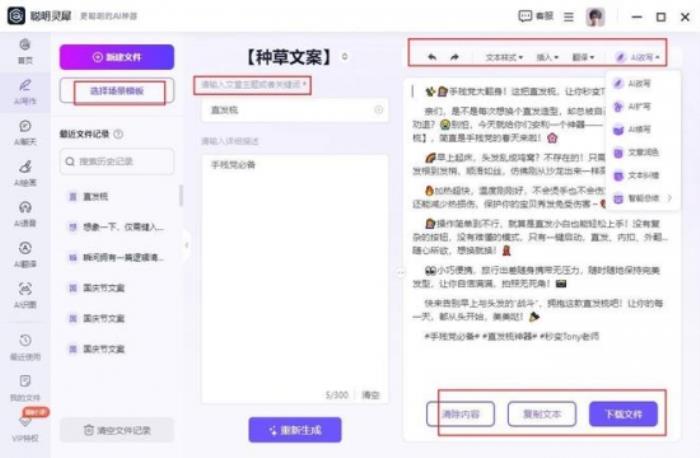Viewport: 700px width, 458px height.
Task: Open the hamburger menu in the title bar
Action: [568, 17]
